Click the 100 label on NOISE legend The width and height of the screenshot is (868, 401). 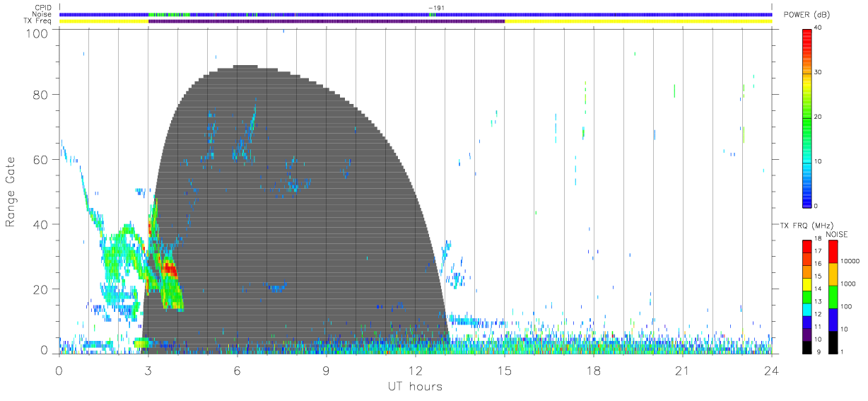pyautogui.click(x=846, y=307)
